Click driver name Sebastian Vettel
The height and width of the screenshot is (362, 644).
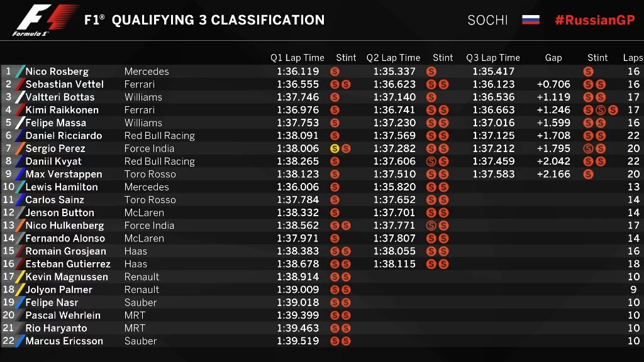click(x=64, y=84)
